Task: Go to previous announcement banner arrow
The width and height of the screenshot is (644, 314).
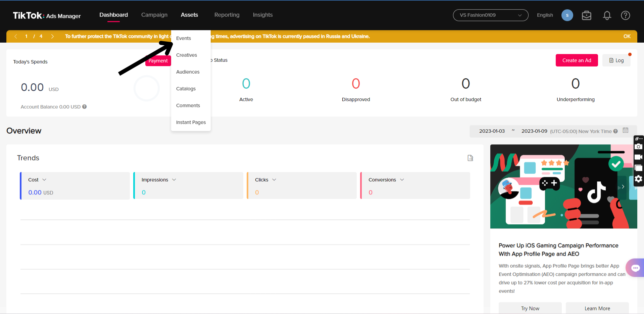Action: tap(16, 36)
